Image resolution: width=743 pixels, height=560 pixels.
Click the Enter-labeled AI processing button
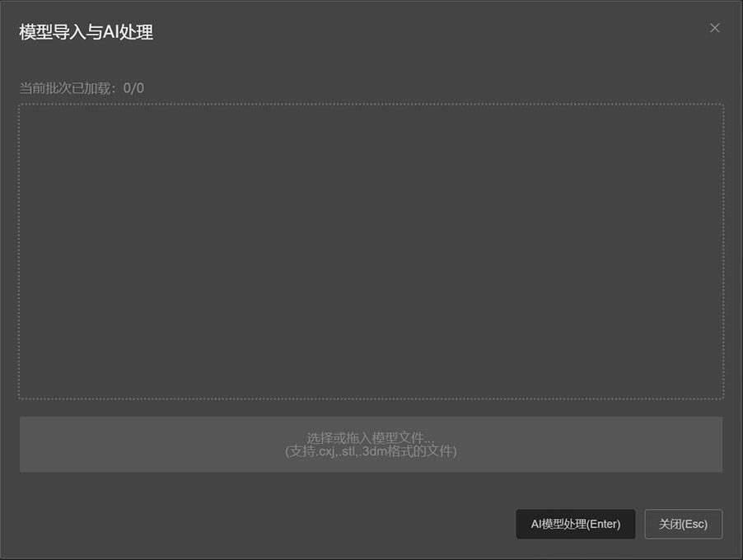coord(575,524)
